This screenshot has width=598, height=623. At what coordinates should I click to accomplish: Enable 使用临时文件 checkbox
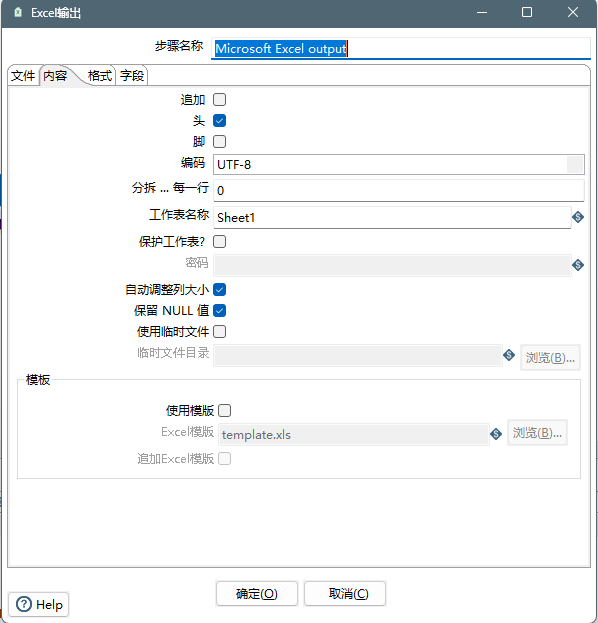coord(219,331)
